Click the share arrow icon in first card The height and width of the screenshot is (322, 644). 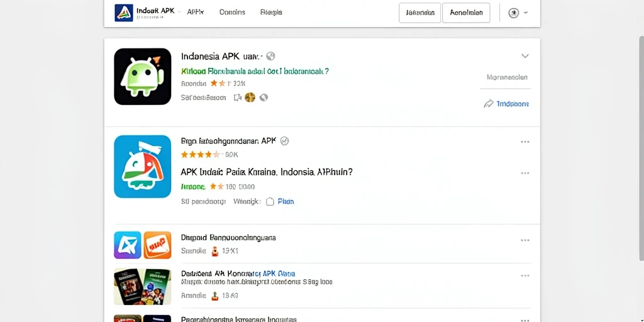pos(488,104)
